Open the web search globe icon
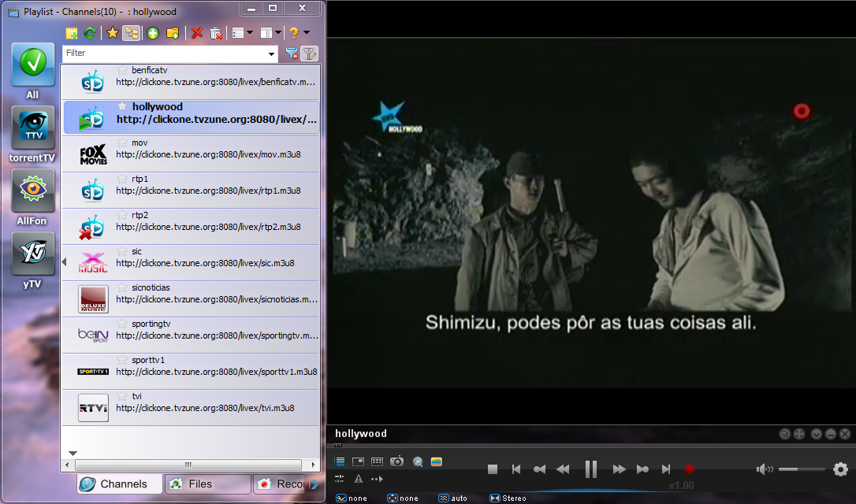 pos(418,461)
